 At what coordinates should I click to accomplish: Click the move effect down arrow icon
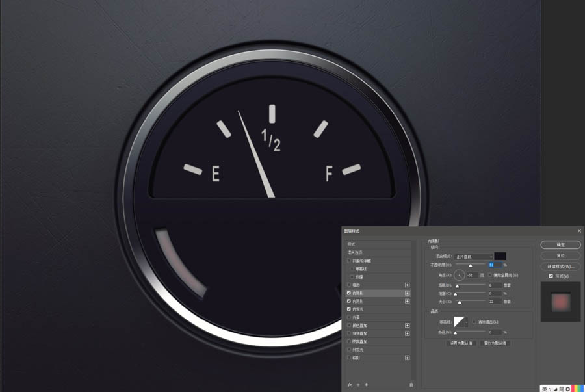pos(367,385)
